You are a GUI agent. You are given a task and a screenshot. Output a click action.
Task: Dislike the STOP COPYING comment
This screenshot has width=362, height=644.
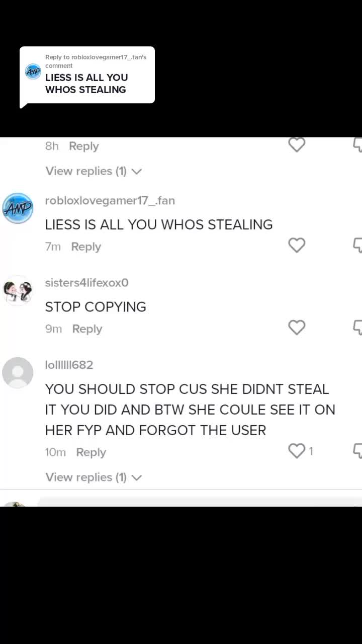[357, 328]
